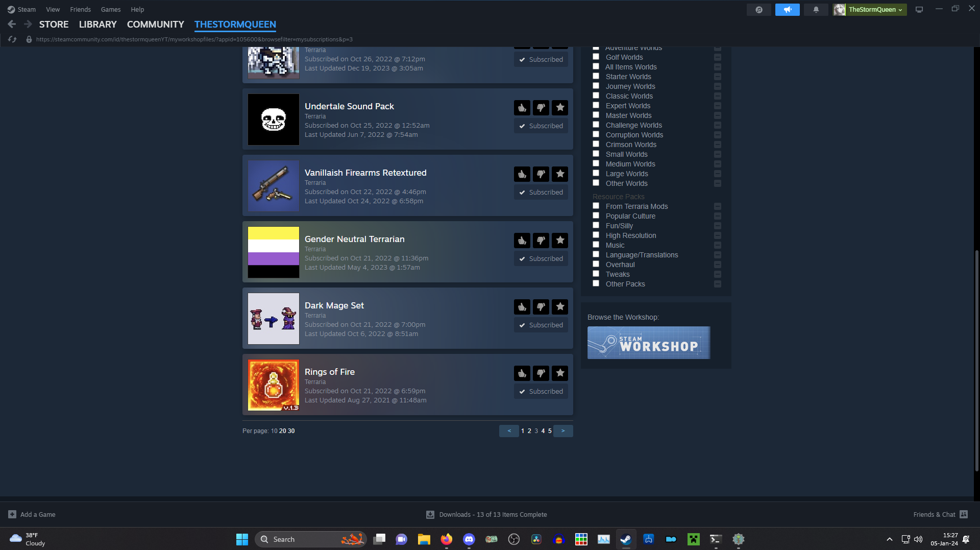Rate up Dark Mage Set
980x550 pixels.
click(522, 307)
